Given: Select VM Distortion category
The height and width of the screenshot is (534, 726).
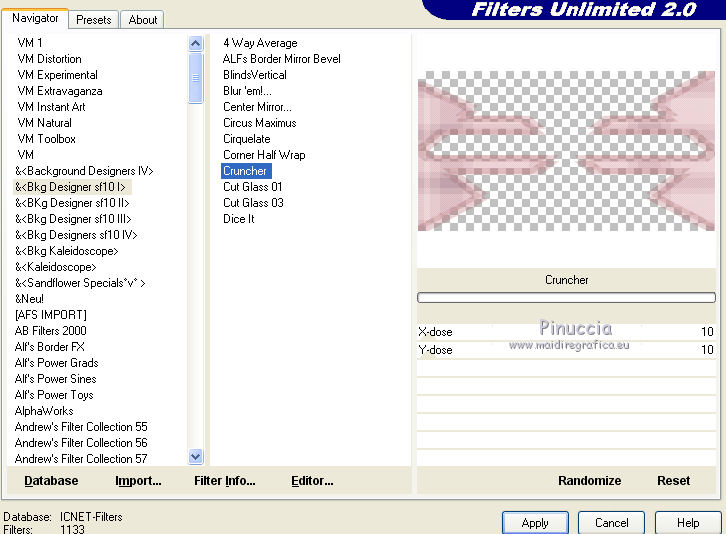Looking at the screenshot, I should pyautogui.click(x=50, y=59).
